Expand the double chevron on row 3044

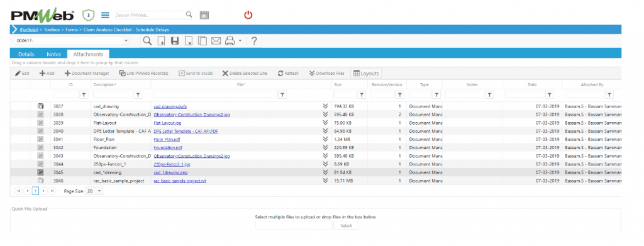tap(325, 164)
